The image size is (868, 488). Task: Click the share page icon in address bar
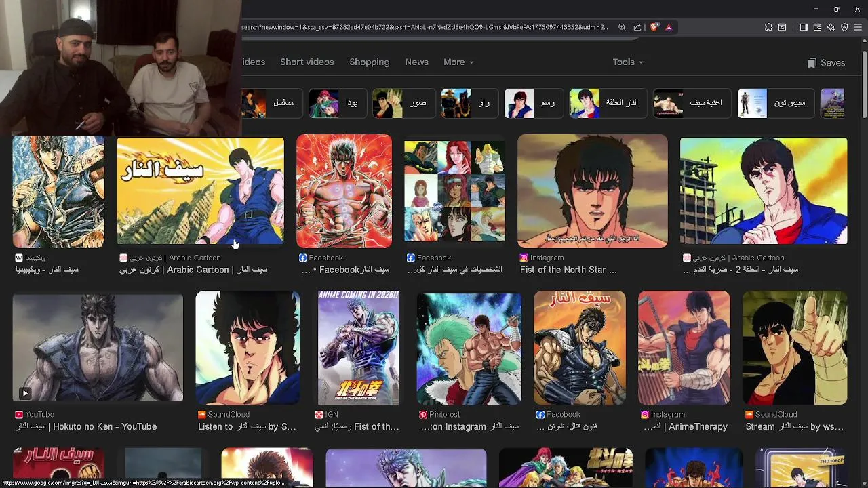click(637, 27)
